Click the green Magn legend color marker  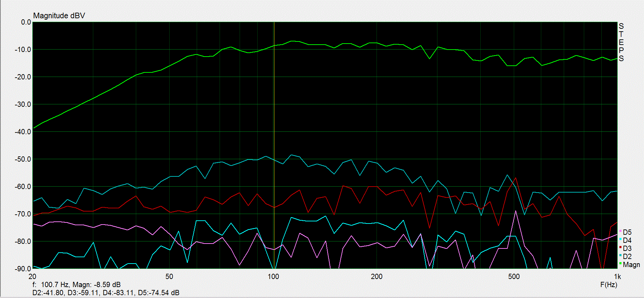[620, 263]
